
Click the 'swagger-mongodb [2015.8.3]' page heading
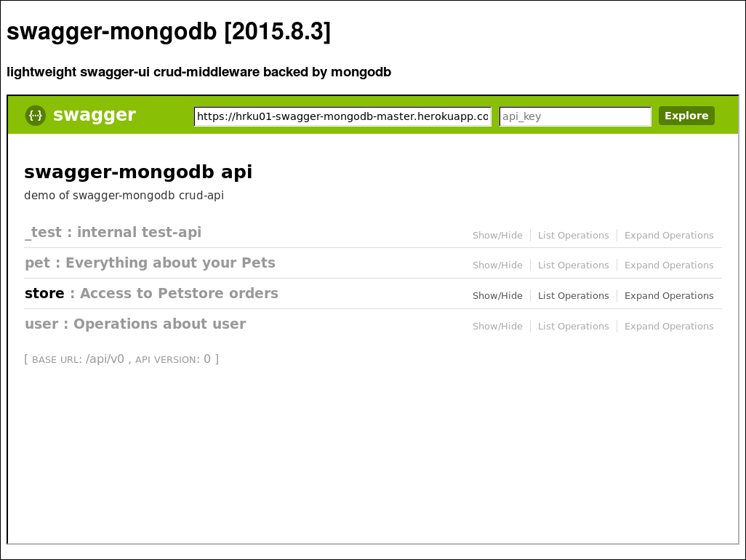coord(169,31)
